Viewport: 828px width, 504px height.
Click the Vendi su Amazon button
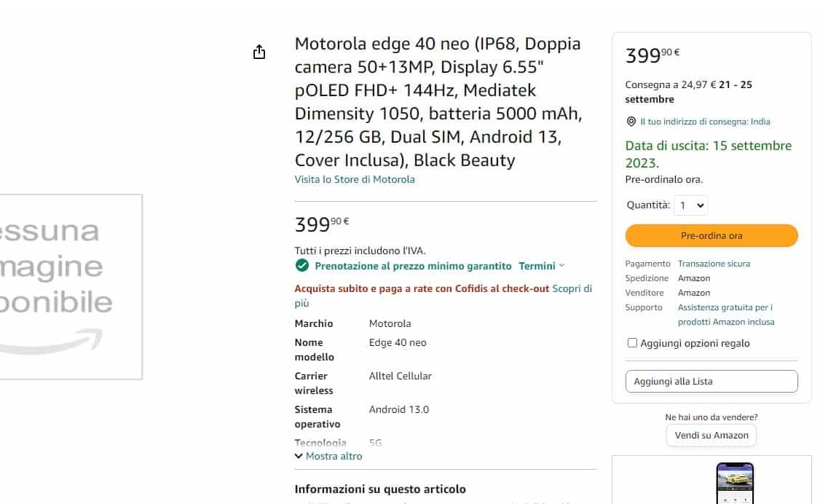711,435
